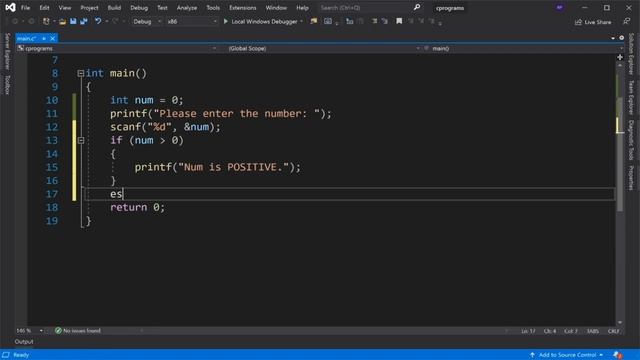Pin the main.c tab

[x=44, y=38]
